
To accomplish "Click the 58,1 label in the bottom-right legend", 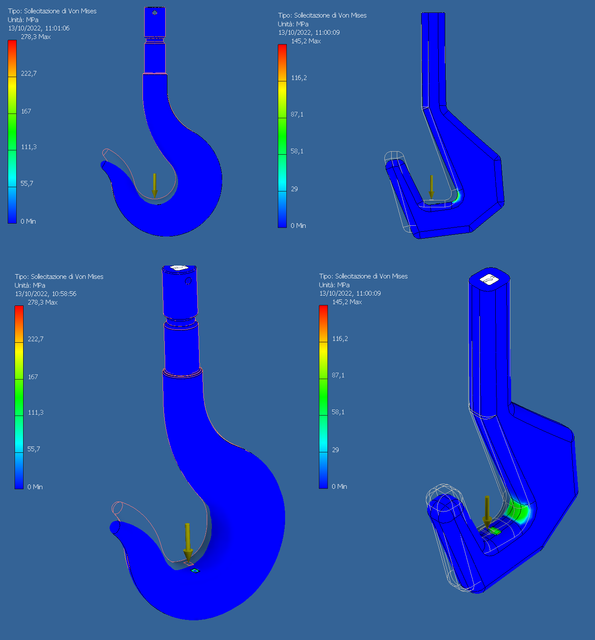I will pos(338,412).
